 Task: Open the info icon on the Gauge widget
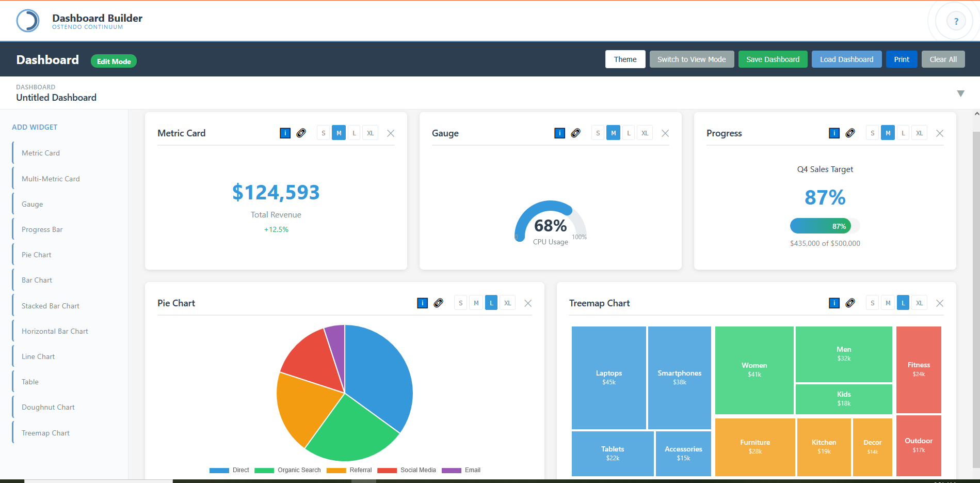(559, 133)
